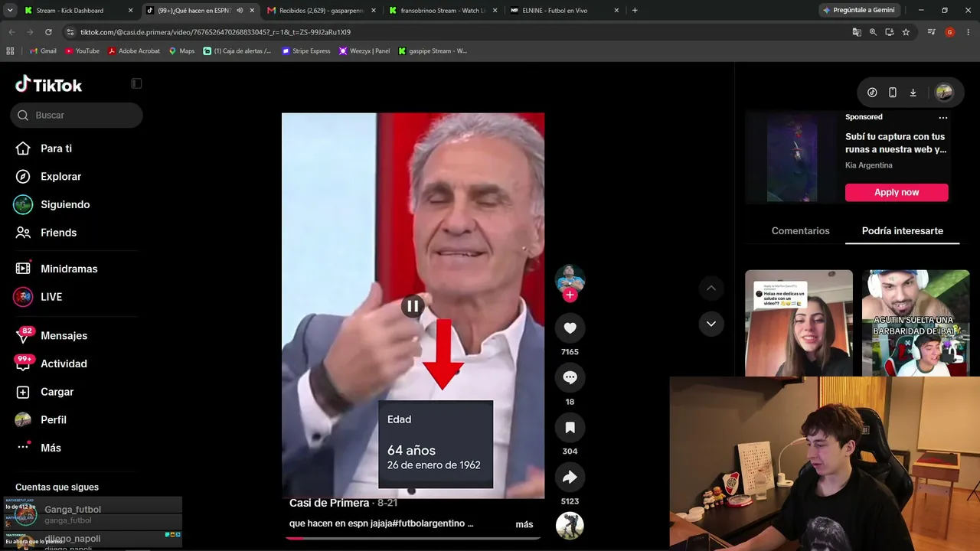This screenshot has height=551, width=980.
Task: Bookmark this page with the star icon
Action: [906, 32]
